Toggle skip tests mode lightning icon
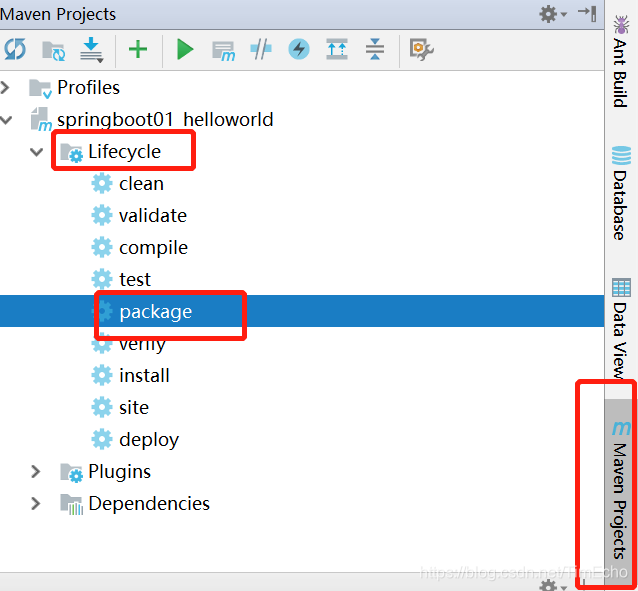 click(x=299, y=49)
